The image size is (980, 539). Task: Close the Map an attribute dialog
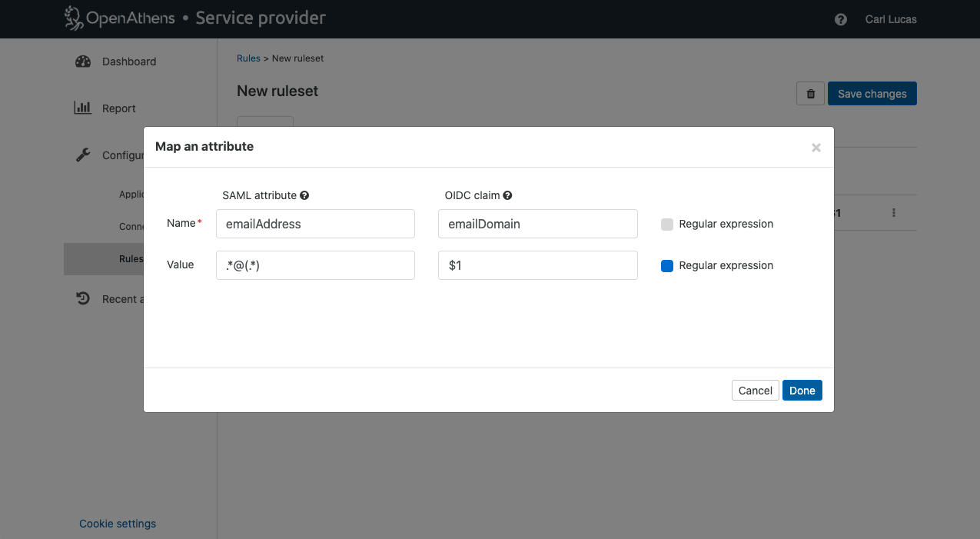coord(816,148)
